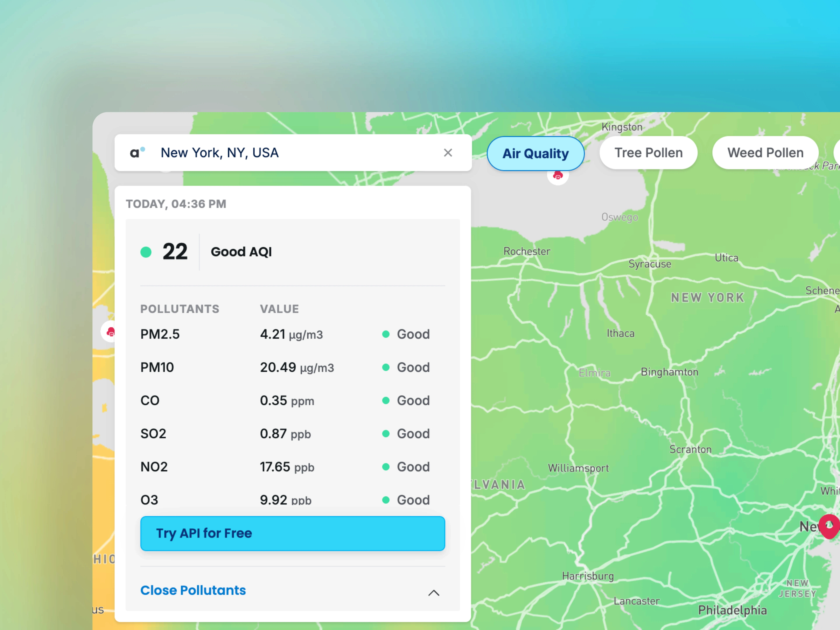The height and width of the screenshot is (630, 840).
Task: Click the AQI value 22
Action: pyautogui.click(x=175, y=251)
